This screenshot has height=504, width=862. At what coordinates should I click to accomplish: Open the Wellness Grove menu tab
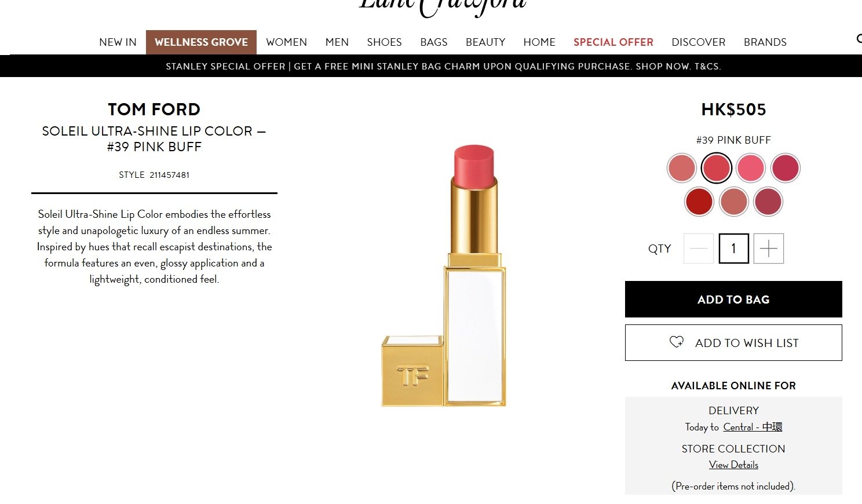point(201,42)
